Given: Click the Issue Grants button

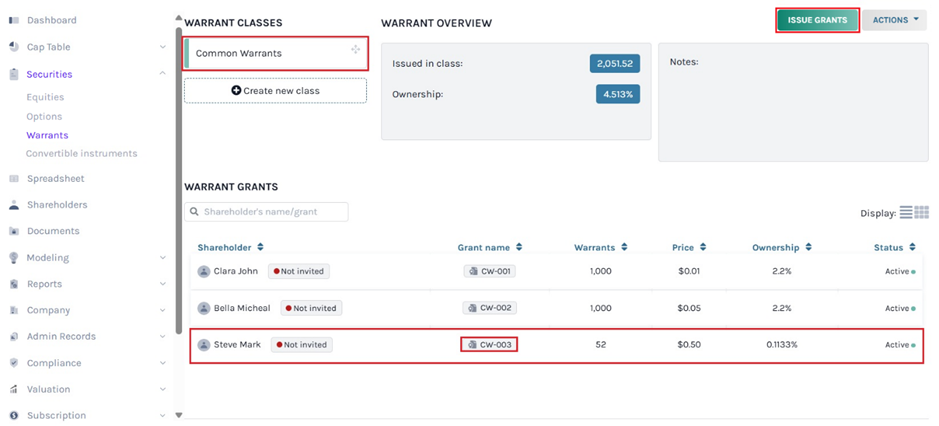Looking at the screenshot, I should tap(817, 20).
